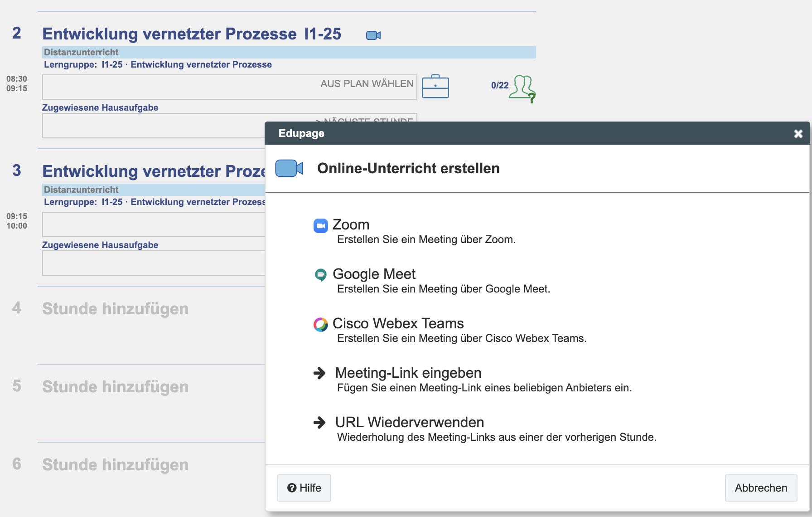Open the student attendance icon showing 0/22
Screen dimensions: 812x517
pyautogui.click(x=522, y=87)
